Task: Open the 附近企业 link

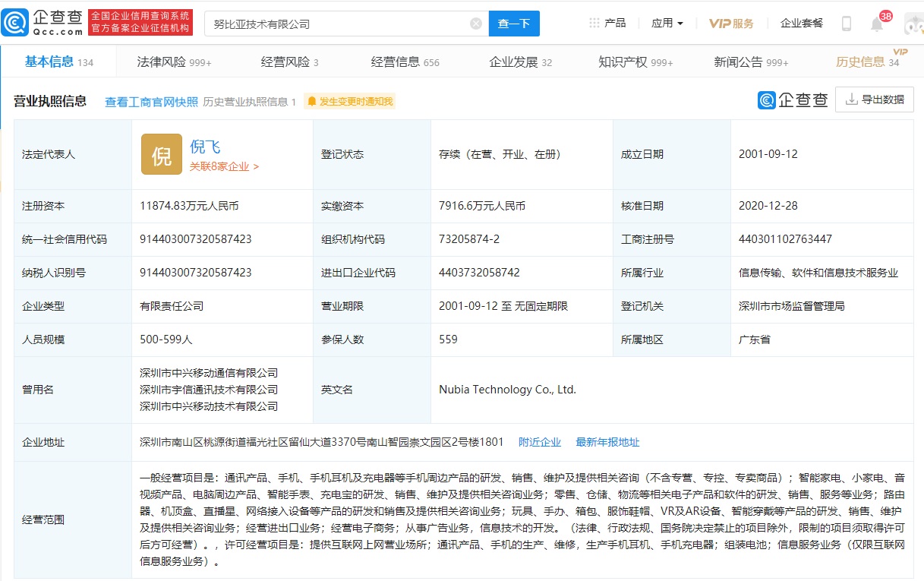Action: pos(540,442)
